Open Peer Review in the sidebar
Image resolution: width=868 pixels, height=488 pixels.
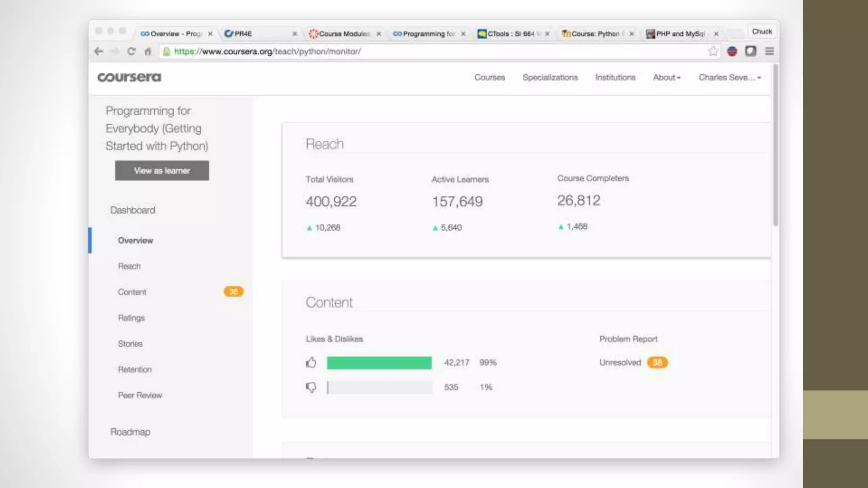click(x=140, y=395)
